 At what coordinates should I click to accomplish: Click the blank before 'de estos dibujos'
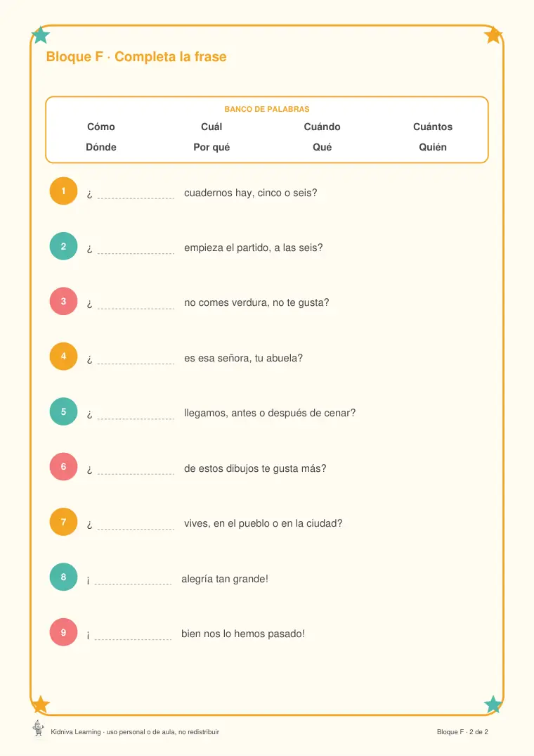[136, 470]
